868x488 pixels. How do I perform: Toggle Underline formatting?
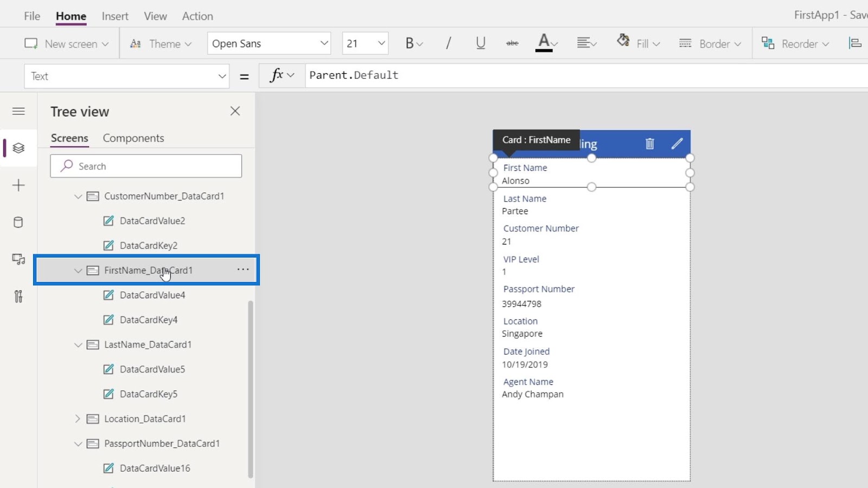click(x=480, y=43)
